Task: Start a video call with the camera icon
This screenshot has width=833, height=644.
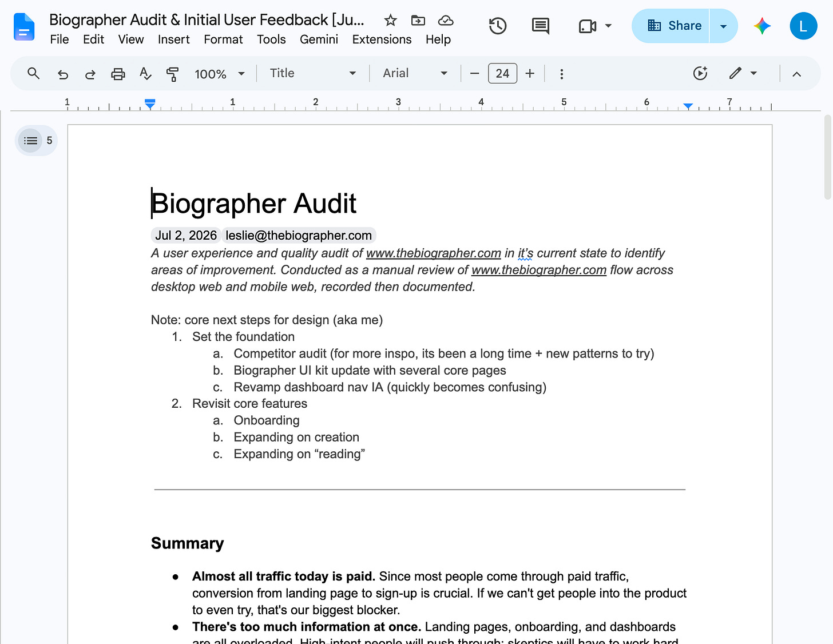Action: click(588, 26)
